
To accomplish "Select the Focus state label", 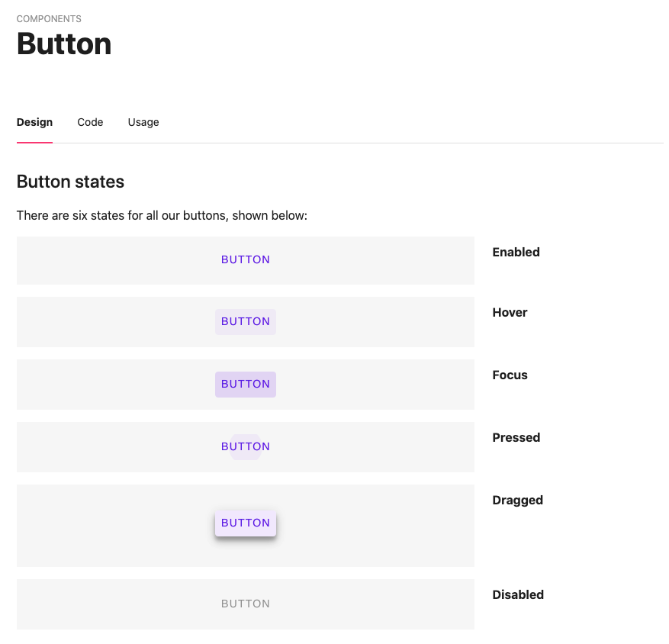I will coord(510,375).
